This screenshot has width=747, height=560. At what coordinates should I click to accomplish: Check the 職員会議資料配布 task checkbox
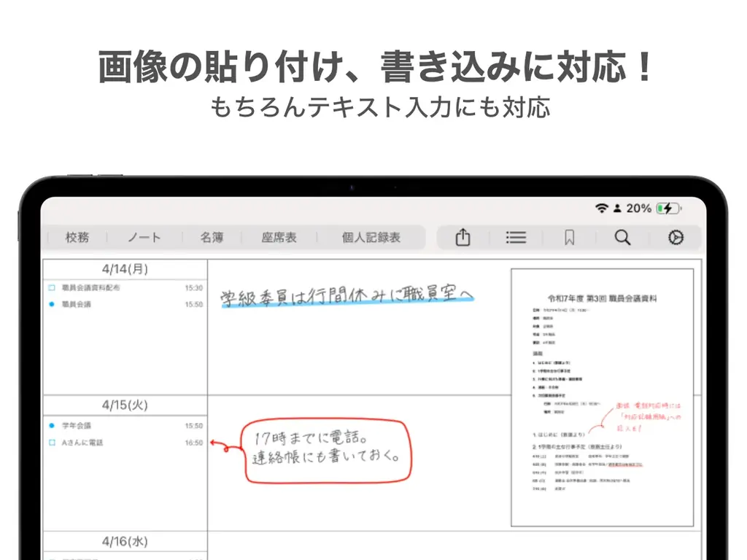(52, 287)
